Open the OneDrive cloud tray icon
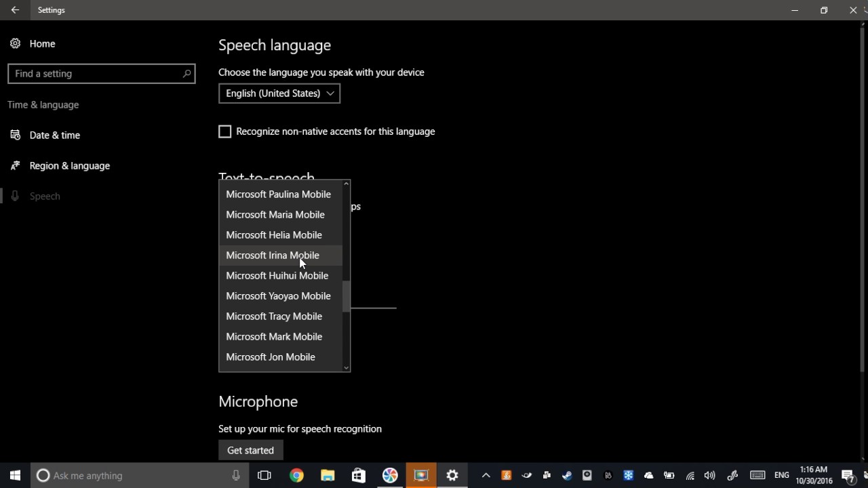 pos(648,476)
